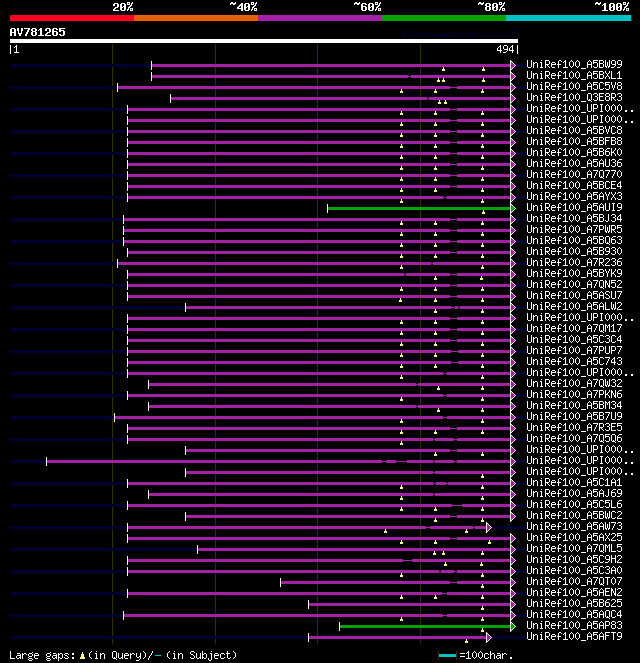
Task: Select the UniRef100_A5BQ63 label
Action: coord(574,240)
